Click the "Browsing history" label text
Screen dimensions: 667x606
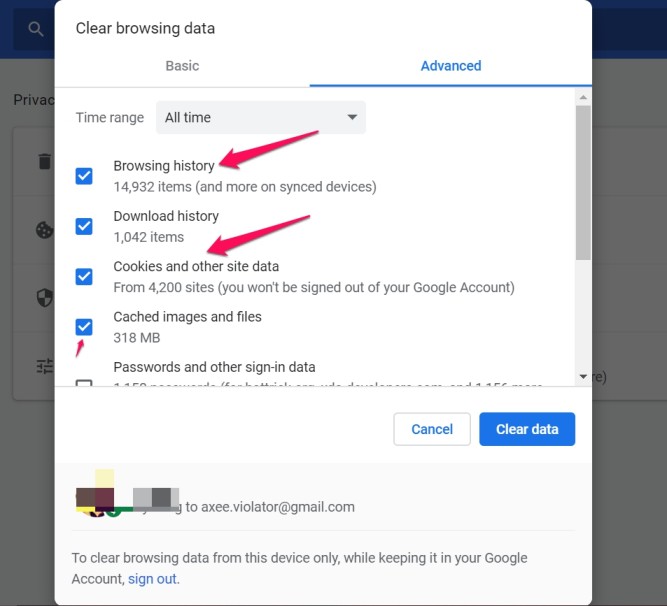pos(164,166)
